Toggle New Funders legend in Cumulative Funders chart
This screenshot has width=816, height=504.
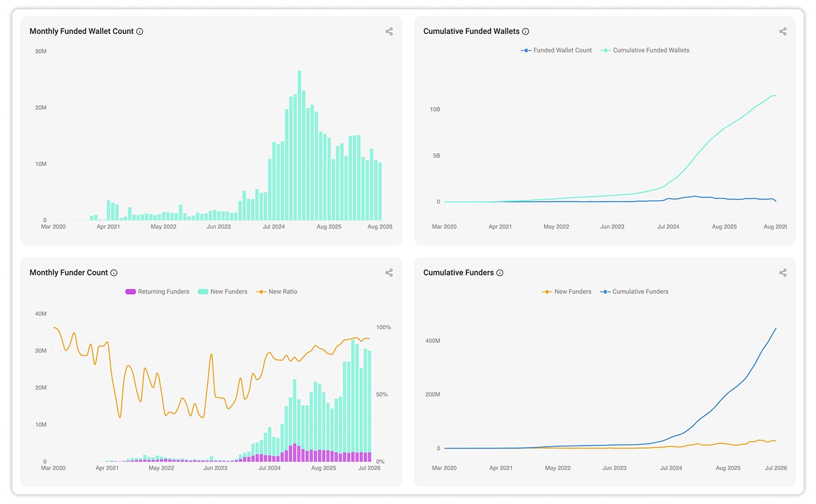(x=566, y=292)
